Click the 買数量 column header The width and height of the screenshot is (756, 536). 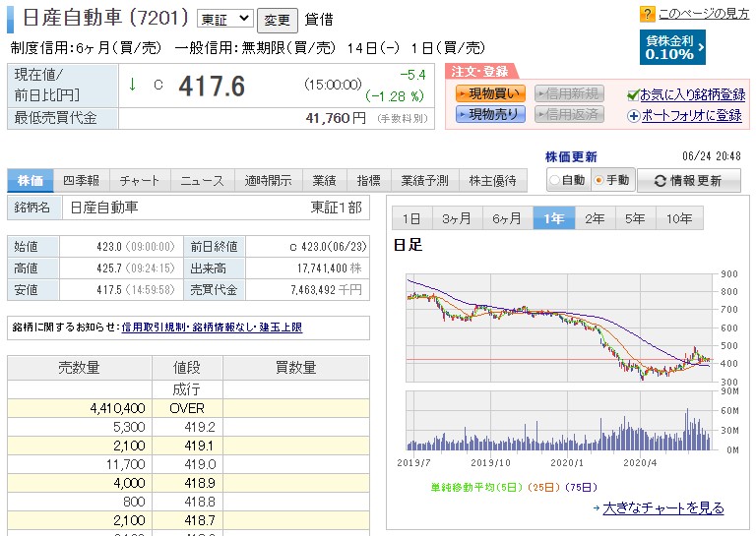(296, 368)
